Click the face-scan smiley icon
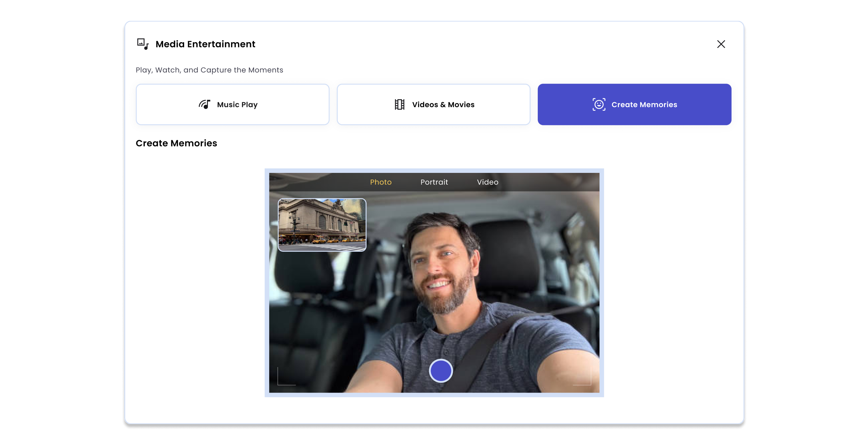Screen dimensions: 868x445 [599, 104]
